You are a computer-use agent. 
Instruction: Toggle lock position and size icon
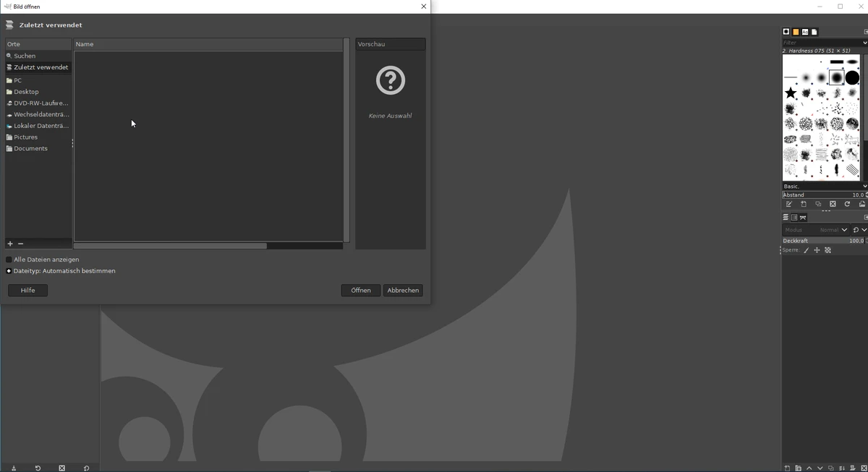pos(817,250)
